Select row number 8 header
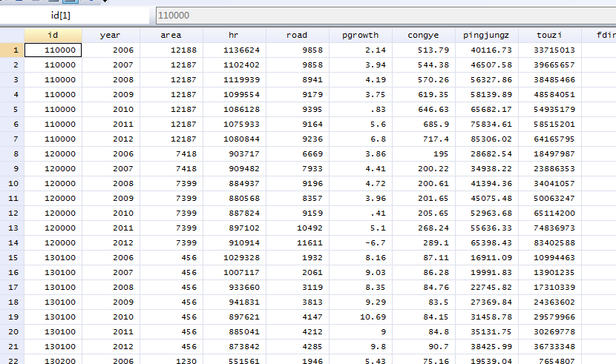Screen dimensions: 616x364 pos(12,154)
